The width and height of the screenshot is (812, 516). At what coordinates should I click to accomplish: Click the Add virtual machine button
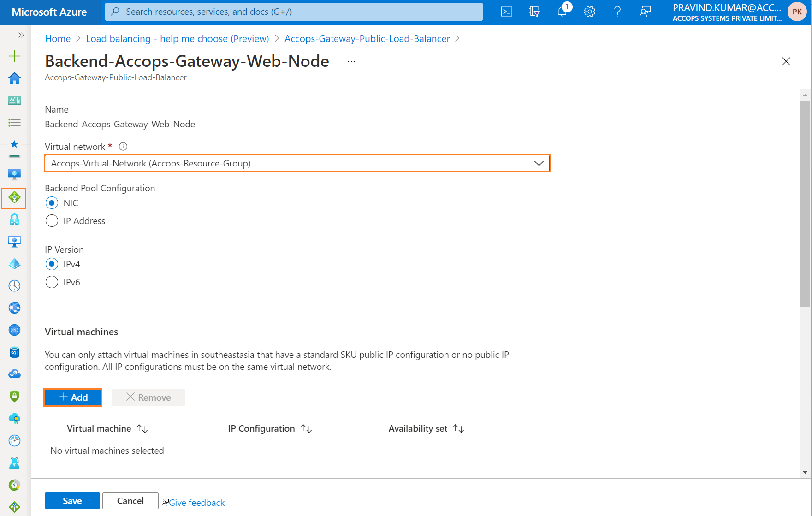73,397
